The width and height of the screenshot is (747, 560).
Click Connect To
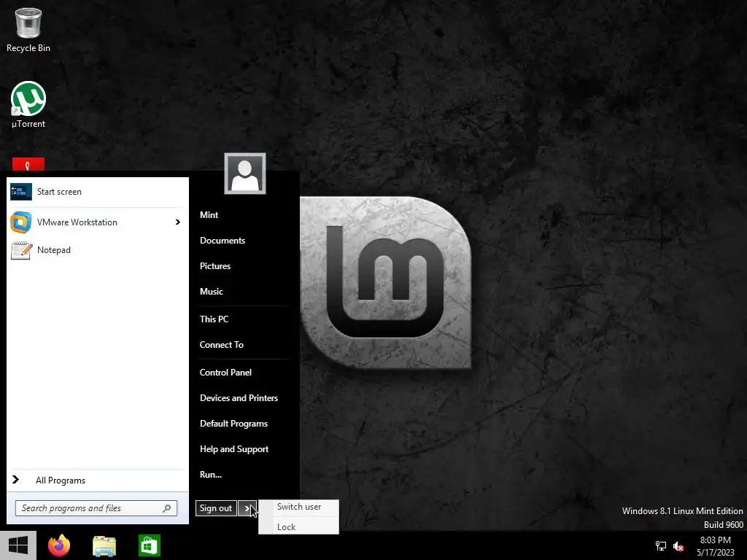(x=222, y=345)
